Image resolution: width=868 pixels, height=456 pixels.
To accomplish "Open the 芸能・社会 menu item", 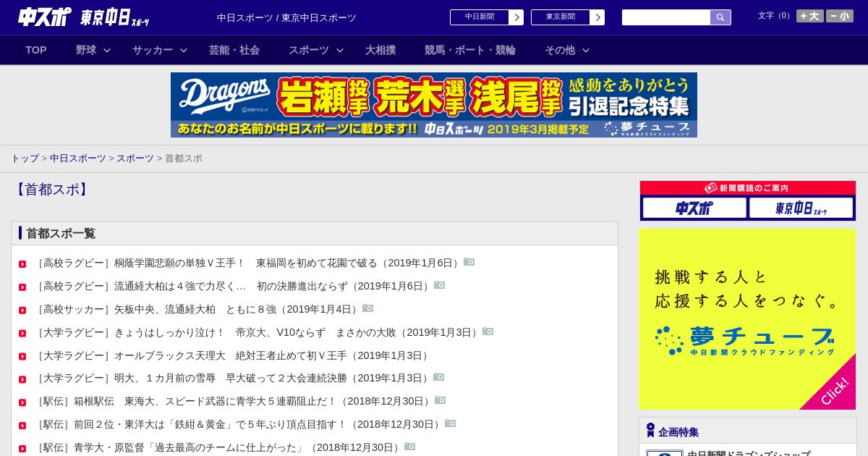I will pos(234,50).
